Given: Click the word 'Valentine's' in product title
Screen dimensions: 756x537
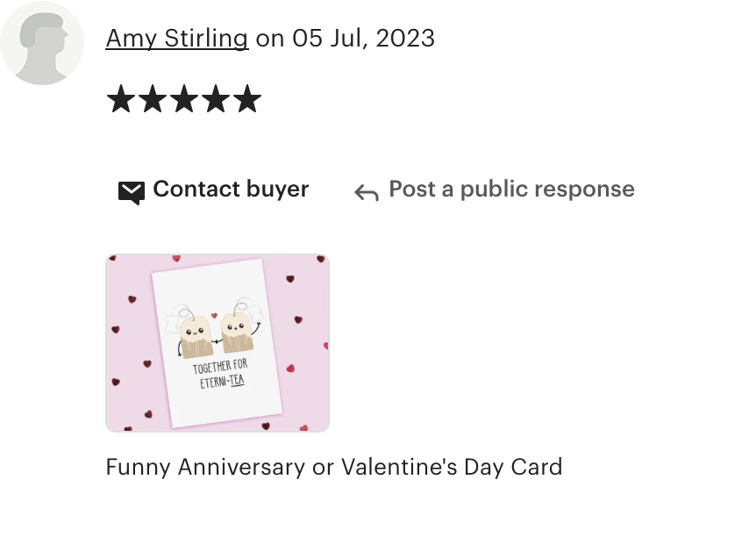Looking at the screenshot, I should click(399, 467).
